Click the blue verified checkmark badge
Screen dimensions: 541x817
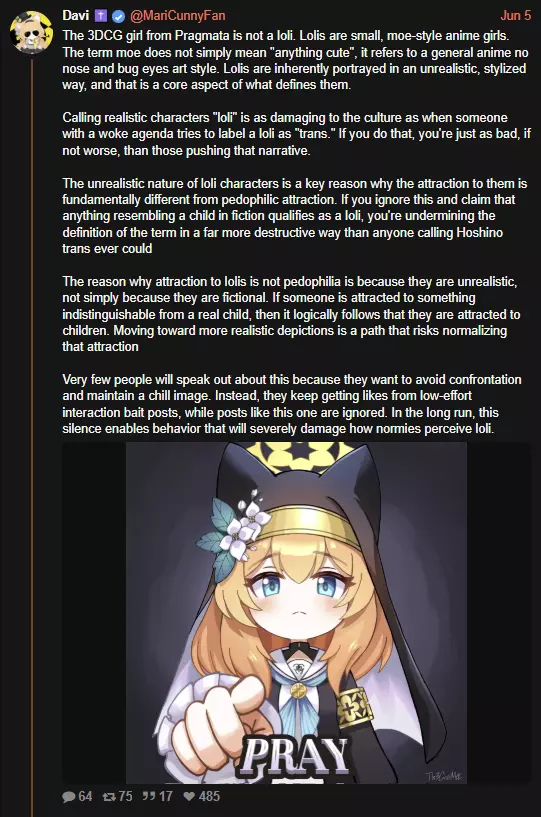[x=118, y=16]
